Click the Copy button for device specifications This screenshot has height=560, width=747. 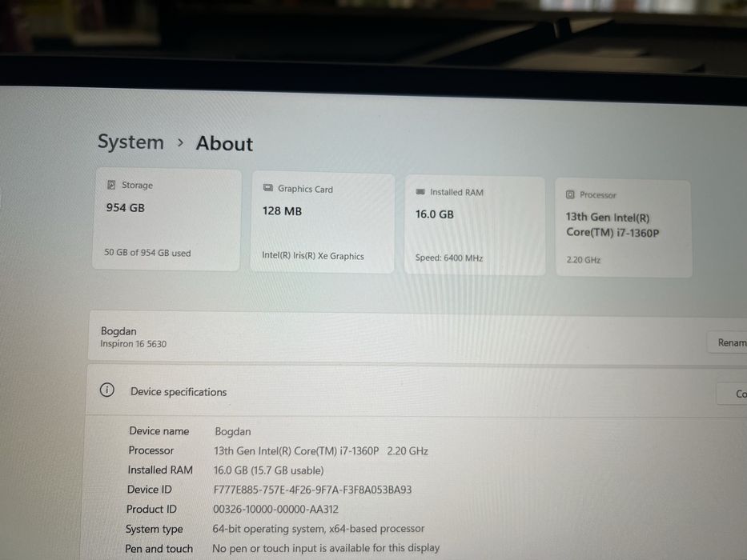pos(733,394)
